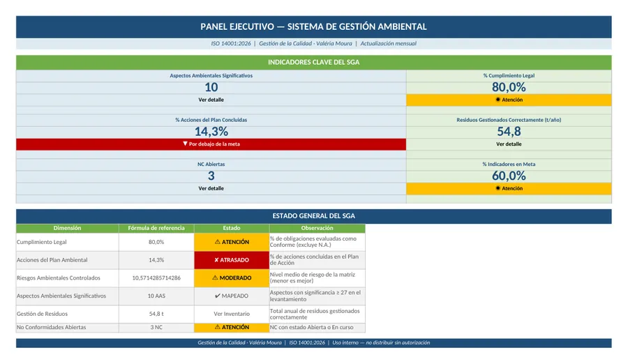Screen dimensions: 628x364
Task: Click the footer text 'Uso interno — no distribuir sin autorización'
Action: click(x=381, y=343)
